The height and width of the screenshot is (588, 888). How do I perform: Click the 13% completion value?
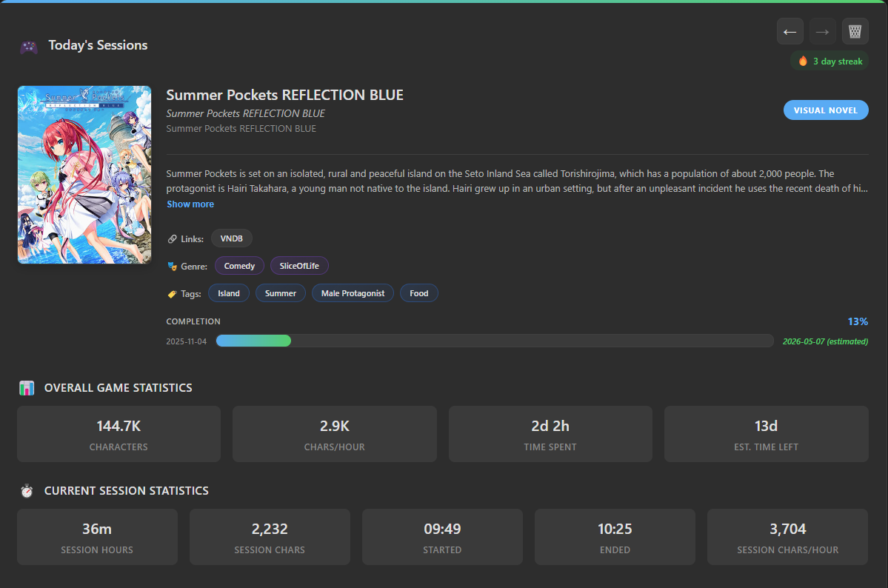[x=858, y=321]
